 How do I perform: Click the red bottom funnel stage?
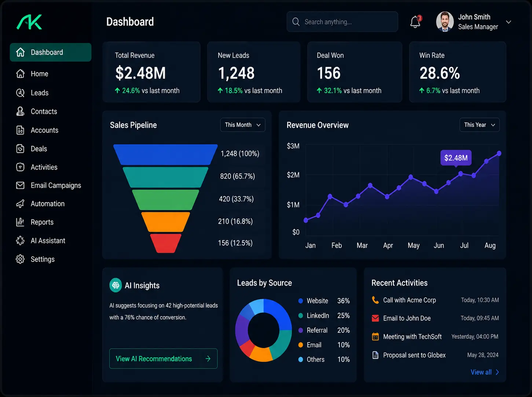166,243
